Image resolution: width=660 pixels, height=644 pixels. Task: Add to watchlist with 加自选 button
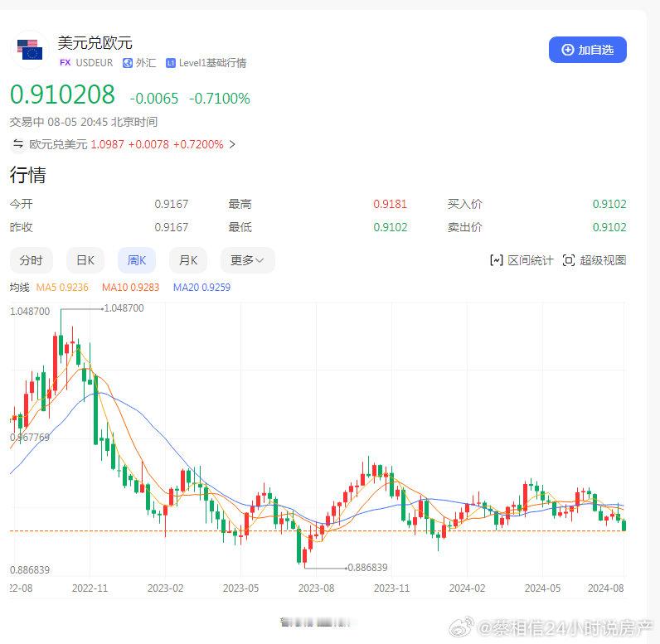(588, 50)
